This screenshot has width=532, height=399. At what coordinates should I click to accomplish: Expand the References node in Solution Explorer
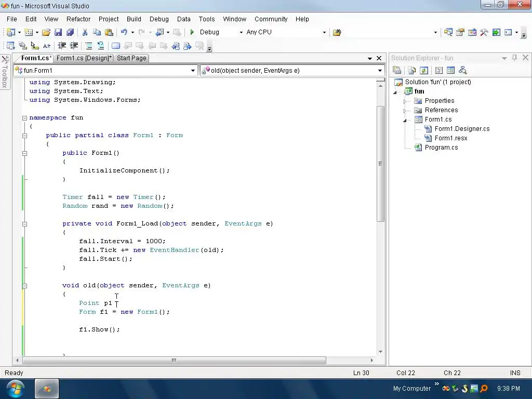click(x=405, y=111)
